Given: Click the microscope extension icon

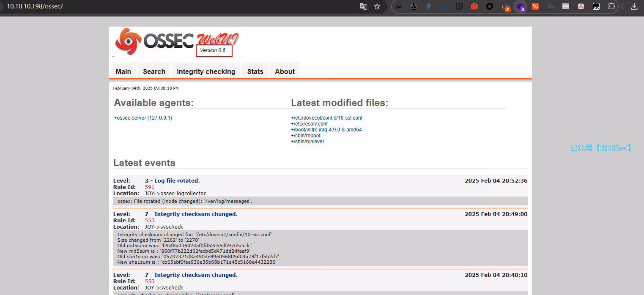Looking at the screenshot, I should [414, 6].
